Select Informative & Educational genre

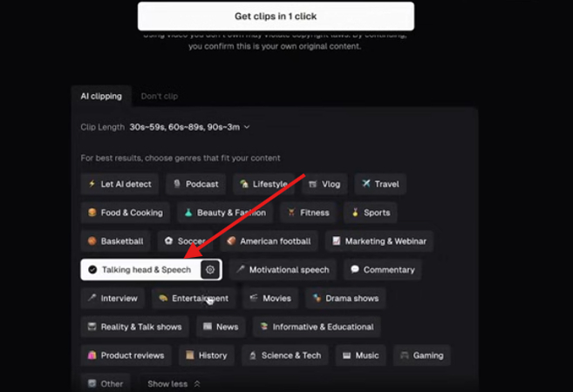click(317, 327)
